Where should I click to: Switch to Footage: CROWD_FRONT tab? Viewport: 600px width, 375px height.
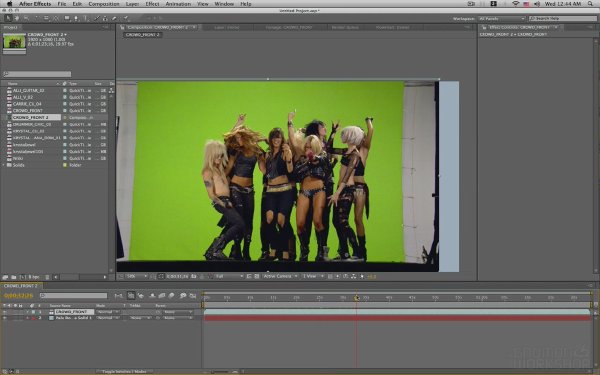289,28
